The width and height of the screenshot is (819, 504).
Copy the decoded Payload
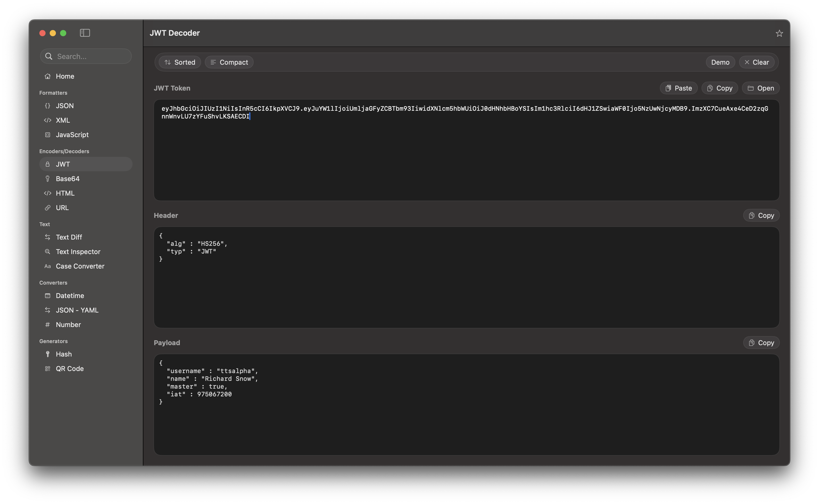pos(761,343)
